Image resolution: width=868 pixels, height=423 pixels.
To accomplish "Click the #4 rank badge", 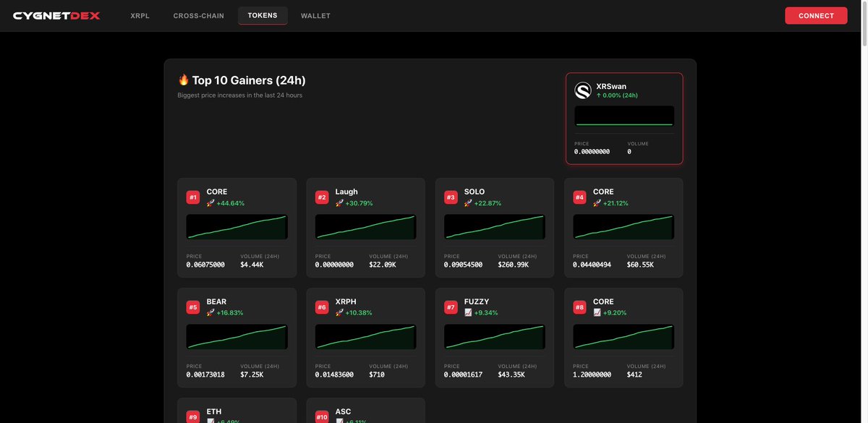I will click(579, 197).
